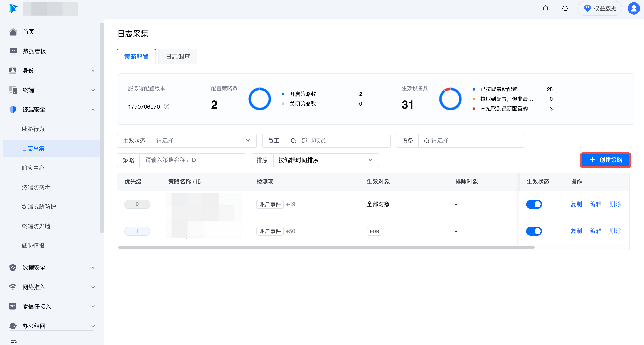Click the notification bell icon
Image resolution: width=644 pixels, height=345 pixels.
(545, 9)
